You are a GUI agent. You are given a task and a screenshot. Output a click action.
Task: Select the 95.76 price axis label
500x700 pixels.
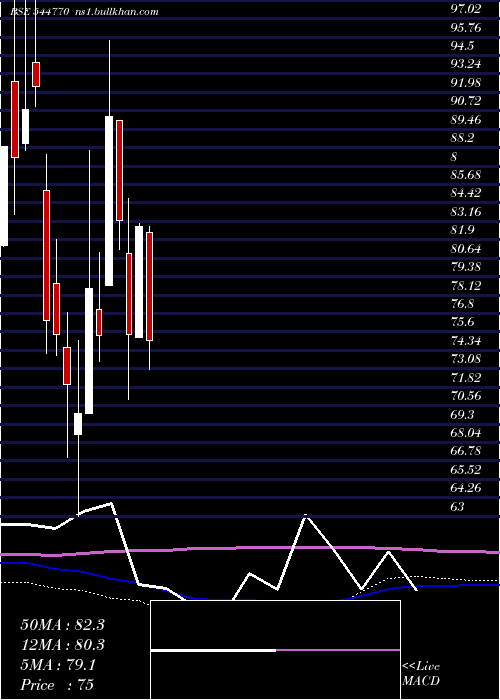pos(466,28)
